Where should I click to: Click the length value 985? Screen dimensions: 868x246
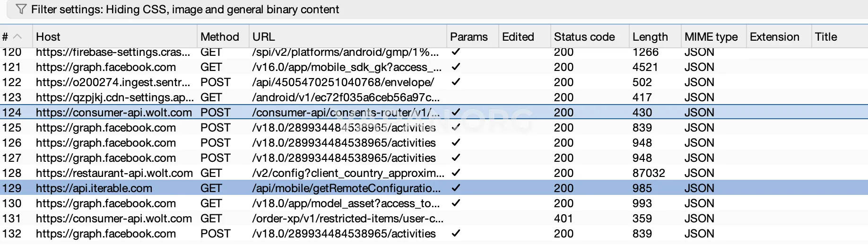coord(642,188)
